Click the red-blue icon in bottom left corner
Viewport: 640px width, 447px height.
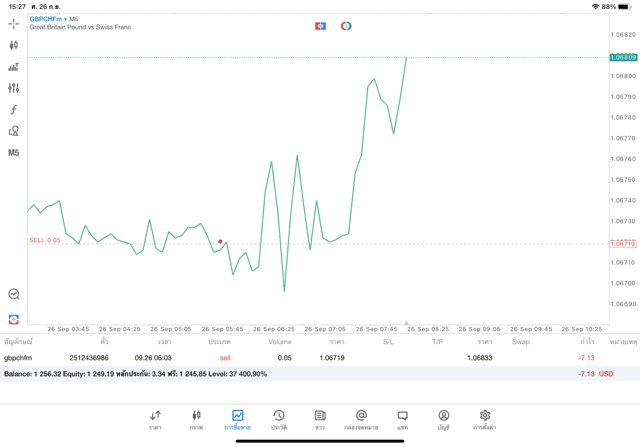click(x=14, y=319)
